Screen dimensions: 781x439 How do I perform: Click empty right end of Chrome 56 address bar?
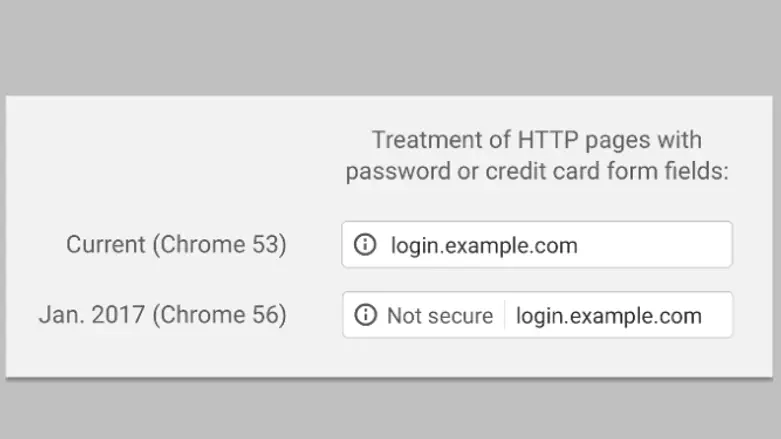(720, 316)
